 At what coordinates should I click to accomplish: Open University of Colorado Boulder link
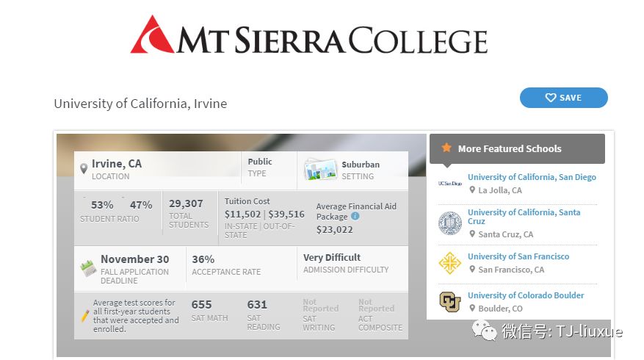[x=526, y=295]
